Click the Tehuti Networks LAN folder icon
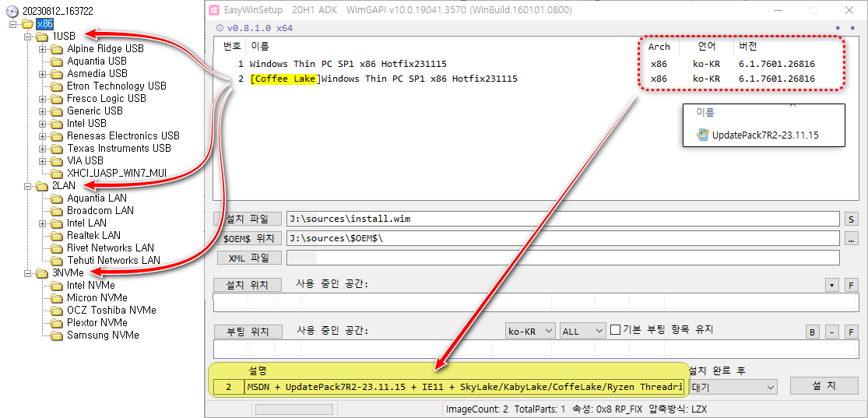Image resolution: width=868 pixels, height=418 pixels. [x=57, y=260]
